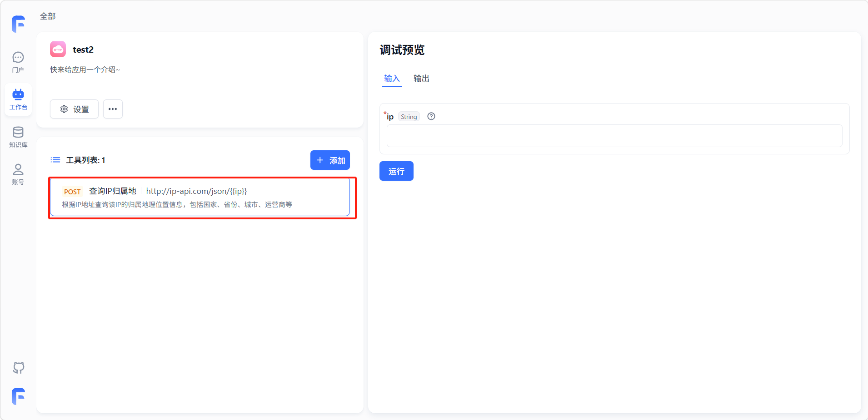Select the 工作台 workbench sidebar icon
Image resolution: width=868 pixels, height=420 pixels.
18,99
